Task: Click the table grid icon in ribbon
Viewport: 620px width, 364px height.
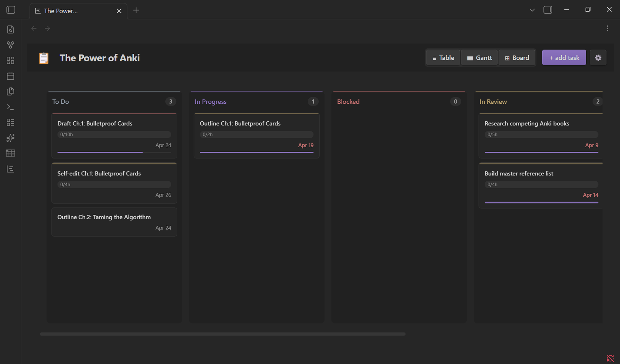Action: (x=11, y=153)
